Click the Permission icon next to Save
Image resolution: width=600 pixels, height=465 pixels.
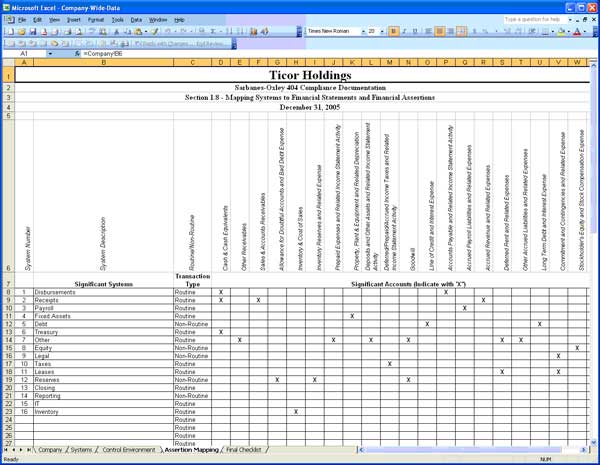(44, 31)
